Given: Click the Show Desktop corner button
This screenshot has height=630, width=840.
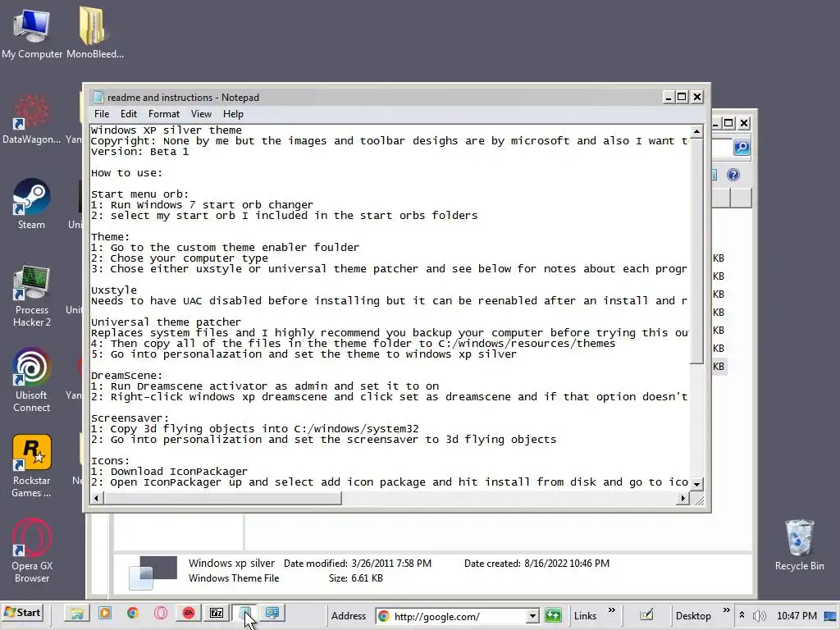Looking at the screenshot, I should 831,616.
